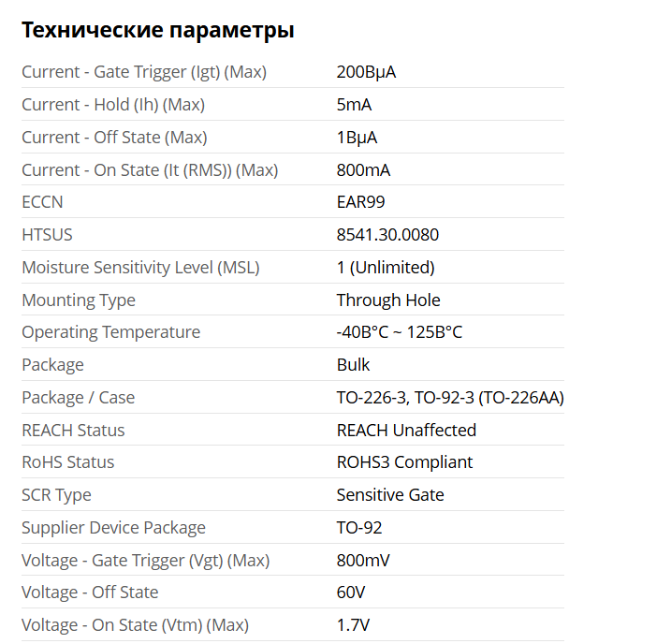Viewport: 671px width, 644px height.
Task: Click the TO-226-3, TO-92-3 (TO-226AA) value
Action: [x=450, y=398]
